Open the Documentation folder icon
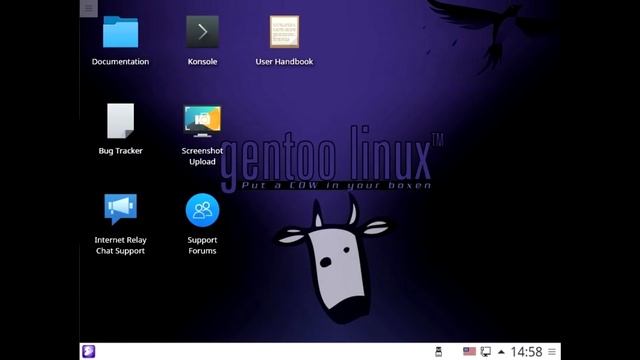The image size is (640, 360). pos(120,32)
